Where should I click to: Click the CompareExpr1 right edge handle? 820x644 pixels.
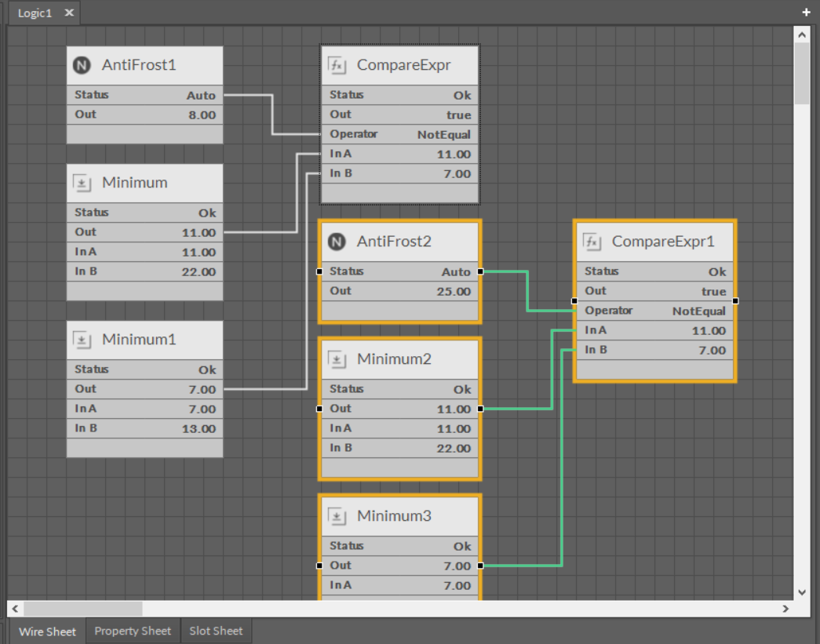pyautogui.click(x=735, y=301)
